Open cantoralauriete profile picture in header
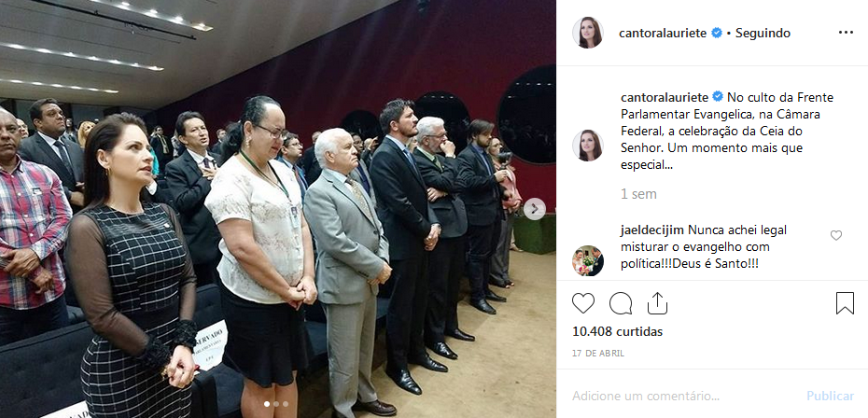 (x=587, y=33)
